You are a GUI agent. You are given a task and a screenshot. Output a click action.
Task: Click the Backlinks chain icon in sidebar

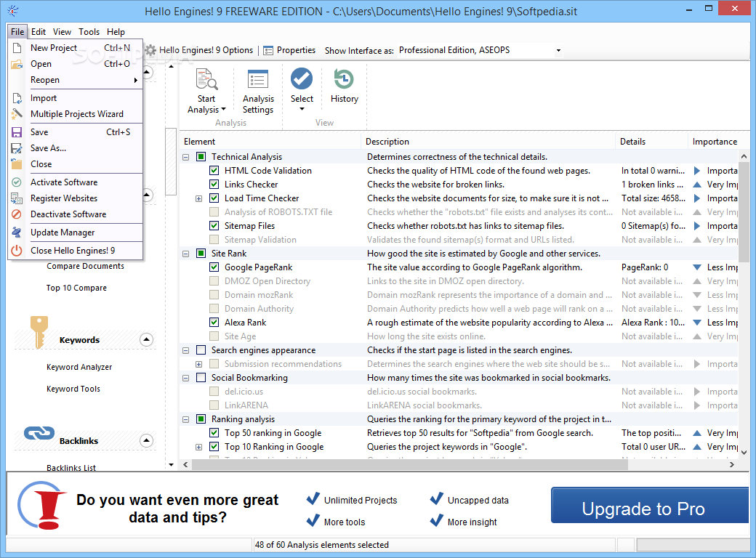(39, 433)
